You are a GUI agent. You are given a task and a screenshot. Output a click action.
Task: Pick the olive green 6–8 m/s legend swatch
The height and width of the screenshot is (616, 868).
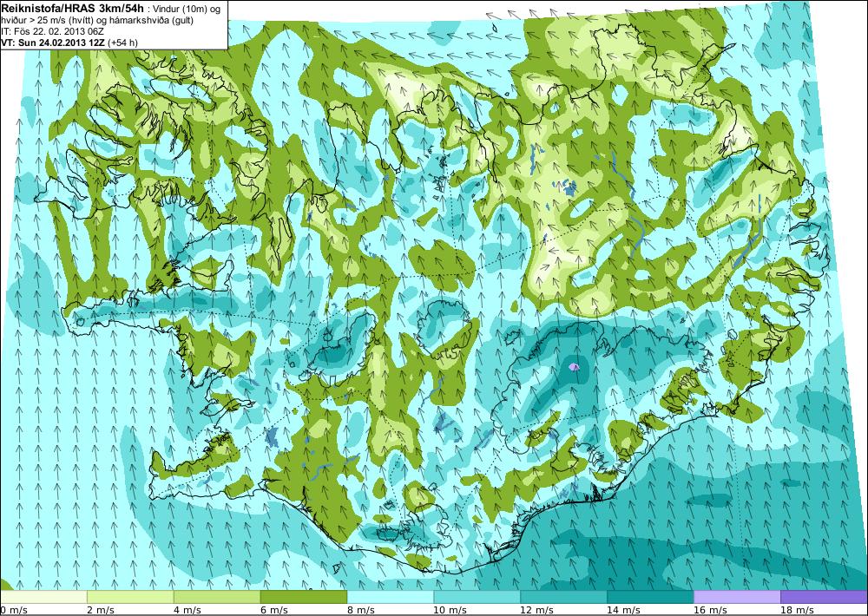tap(304, 597)
